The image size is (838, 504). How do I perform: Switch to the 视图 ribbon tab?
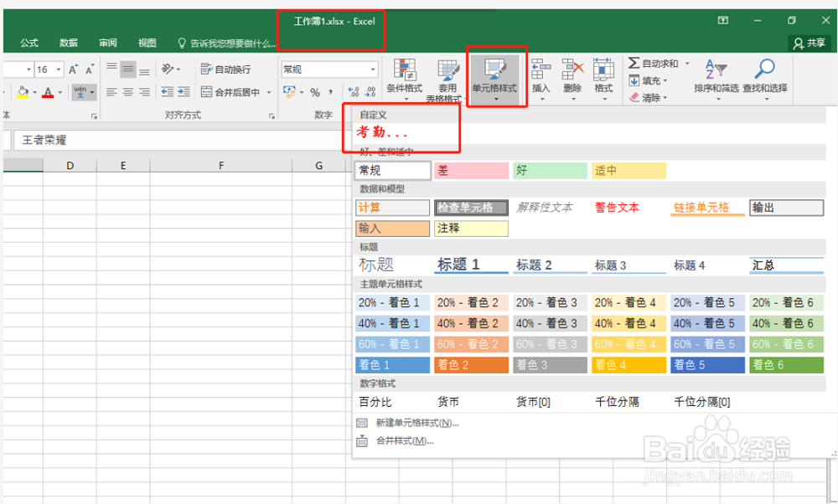[x=147, y=43]
